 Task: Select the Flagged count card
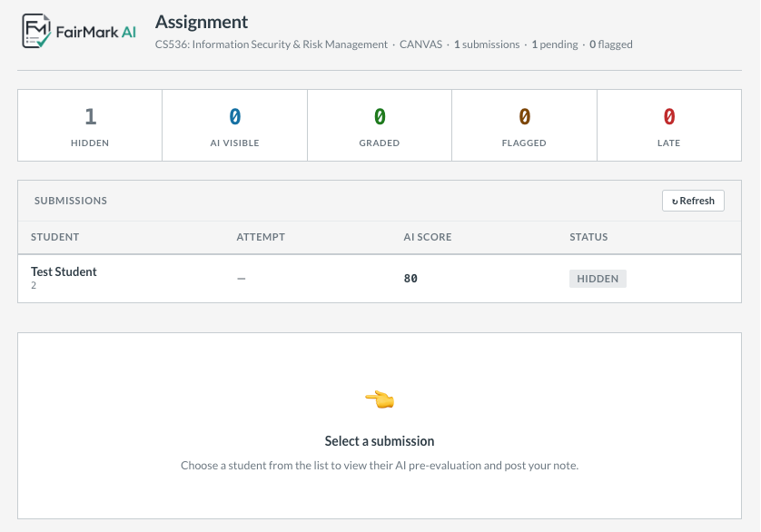524,125
